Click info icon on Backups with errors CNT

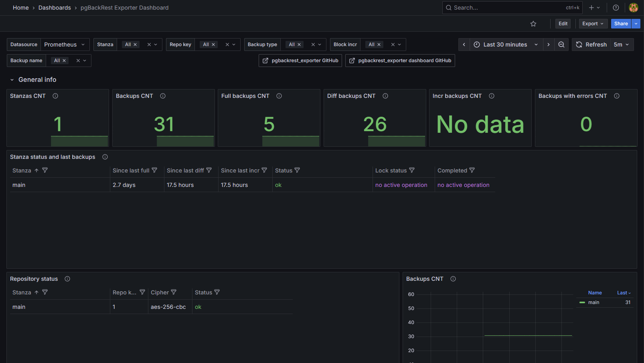tap(617, 96)
